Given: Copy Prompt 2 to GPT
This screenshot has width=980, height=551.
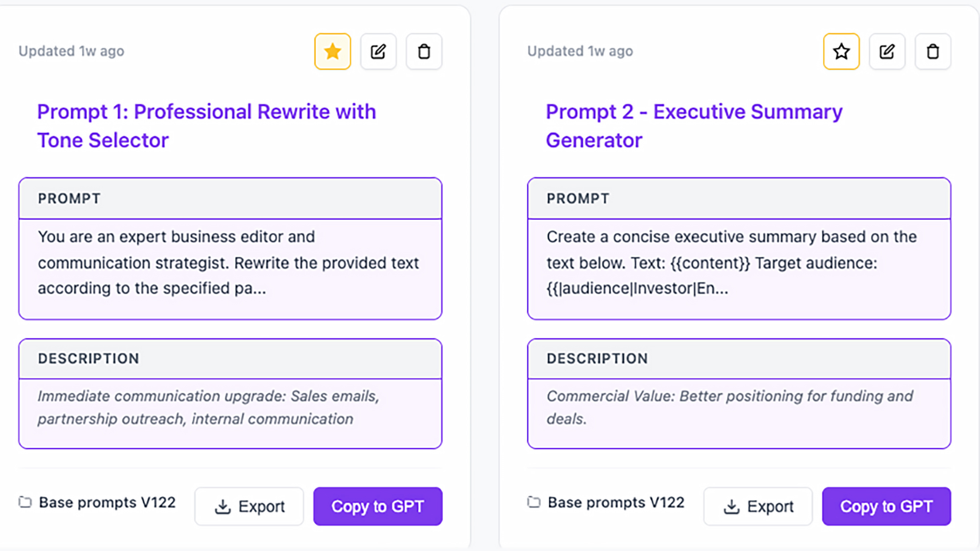Looking at the screenshot, I should coord(886,506).
